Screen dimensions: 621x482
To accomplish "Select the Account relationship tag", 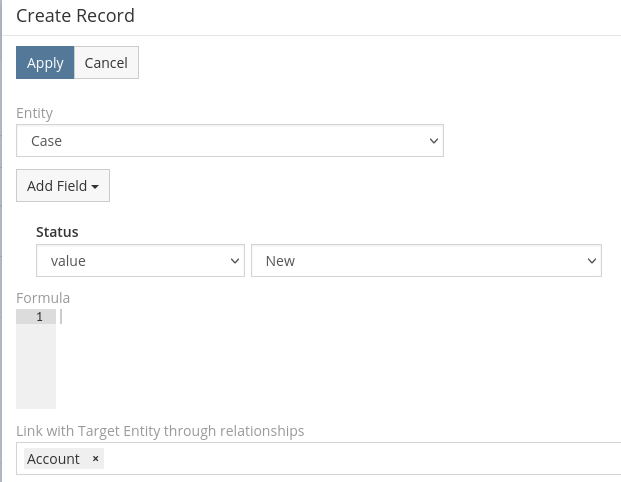I will coord(53,459).
